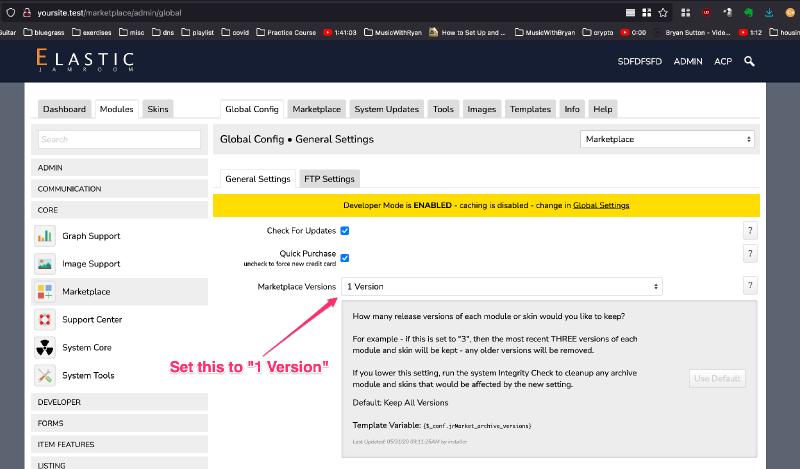Click the Support Center lifebuoy icon
800x469 pixels.
tap(45, 320)
